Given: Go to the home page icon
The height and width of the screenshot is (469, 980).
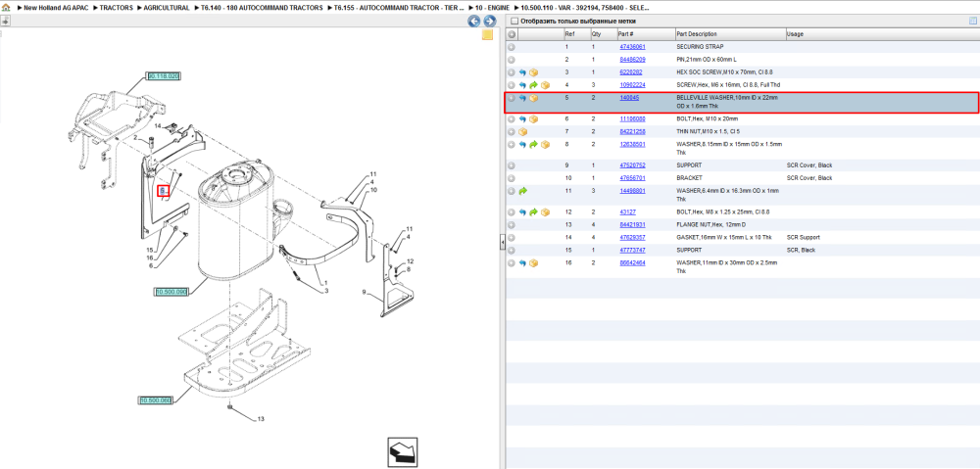Looking at the screenshot, I should pyautogui.click(x=6, y=8).
